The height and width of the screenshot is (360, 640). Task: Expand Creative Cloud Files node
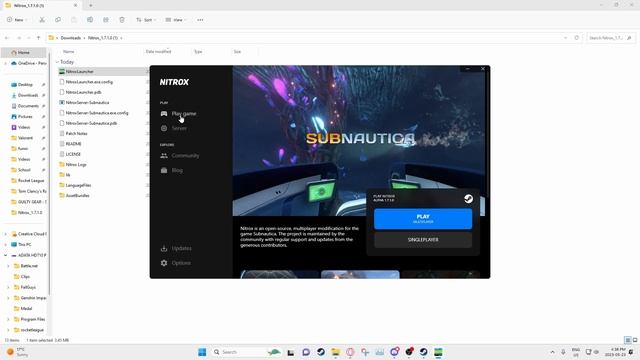coord(6,234)
